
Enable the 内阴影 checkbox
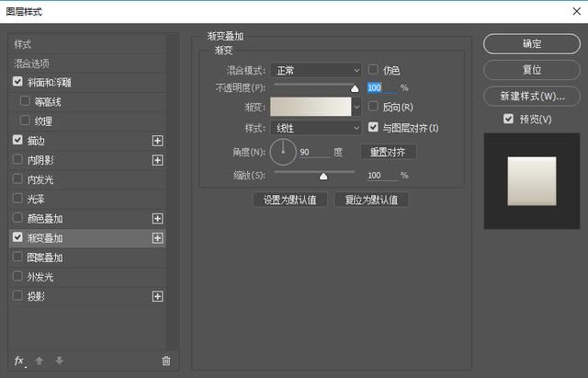tap(17, 159)
